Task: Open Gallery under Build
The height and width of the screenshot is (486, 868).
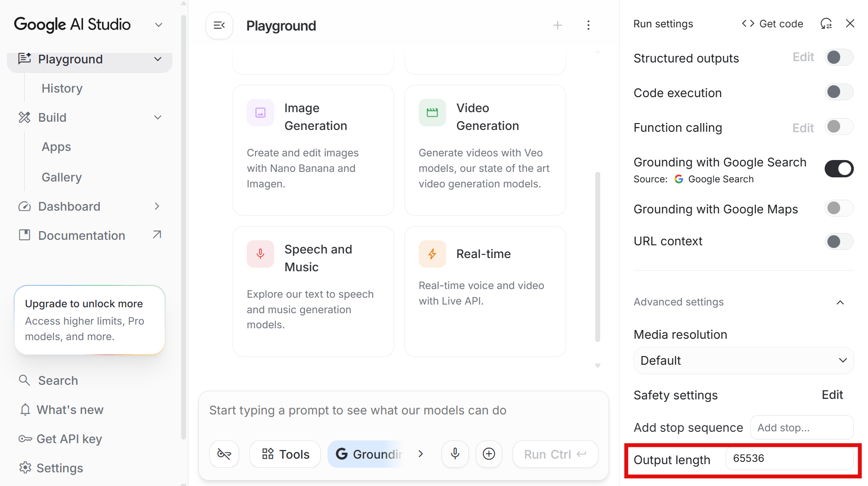Action: pos(62,177)
